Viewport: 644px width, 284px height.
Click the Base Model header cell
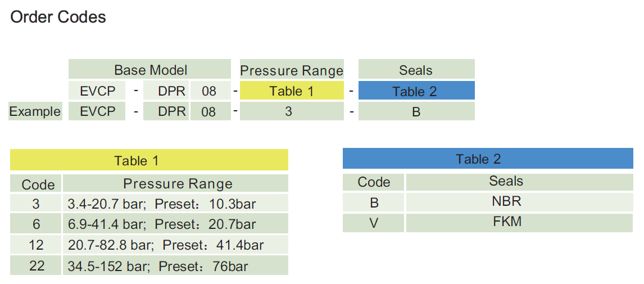pos(150,70)
